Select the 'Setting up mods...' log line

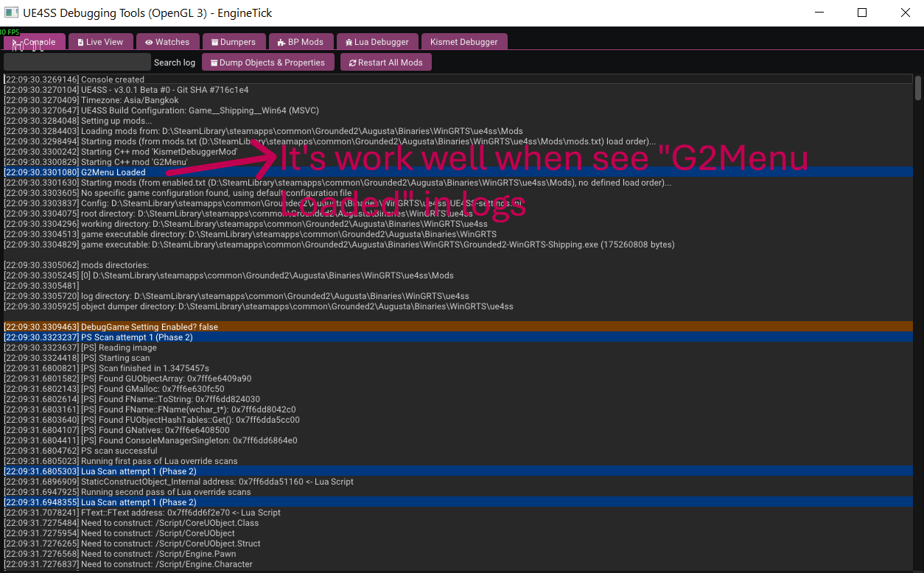[x=458, y=121]
